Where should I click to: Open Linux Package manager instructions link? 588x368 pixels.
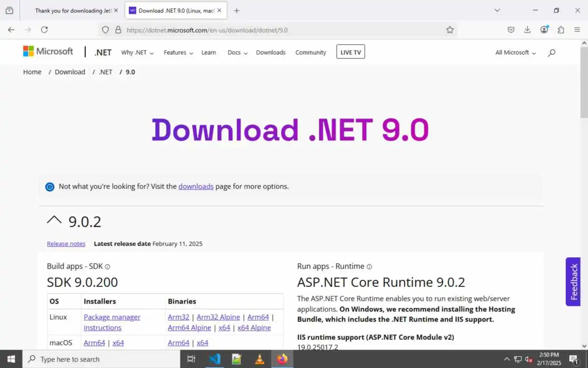click(112, 322)
